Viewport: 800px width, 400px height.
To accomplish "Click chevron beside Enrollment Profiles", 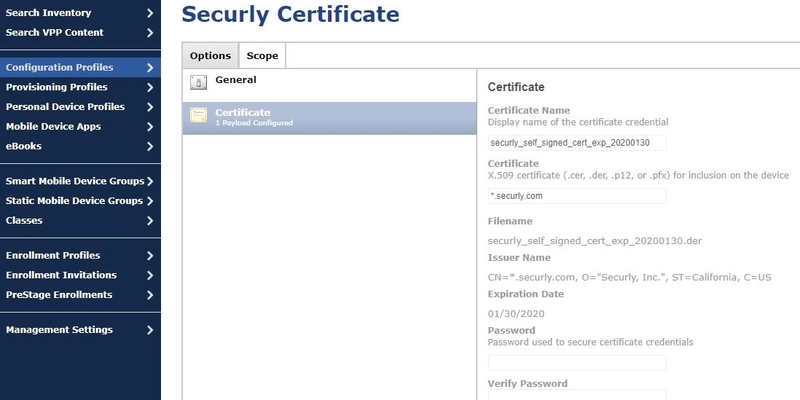I will pyautogui.click(x=150, y=256).
